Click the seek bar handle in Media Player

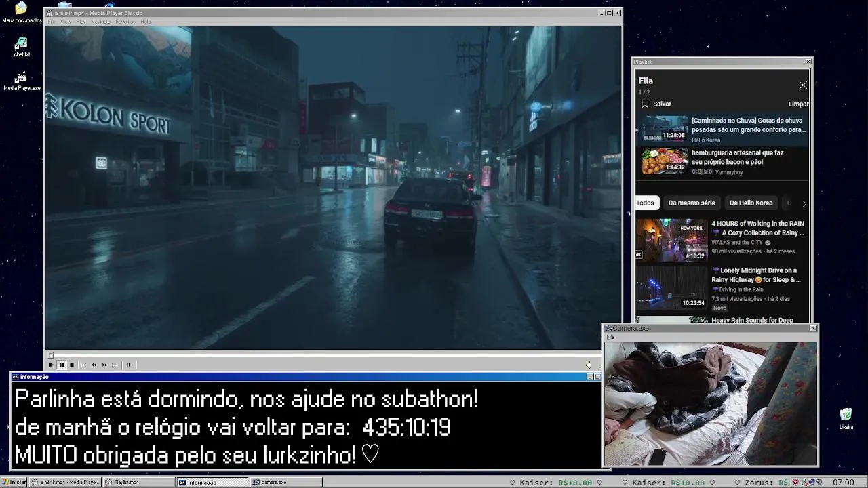pyautogui.click(x=50, y=355)
